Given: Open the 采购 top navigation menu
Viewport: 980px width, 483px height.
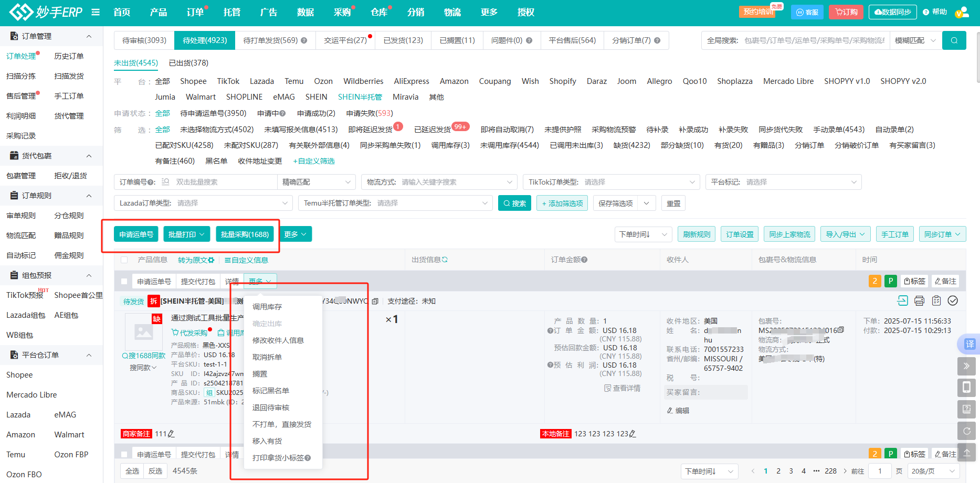Looking at the screenshot, I should [342, 12].
